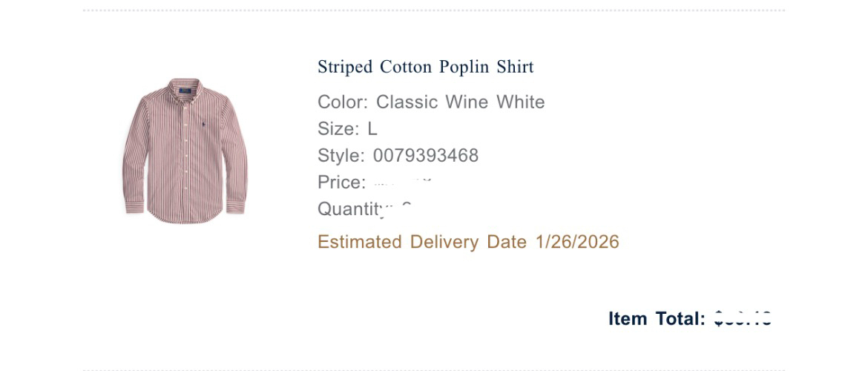Click the size value L
Screen dimensions: 868x371
[372, 129]
